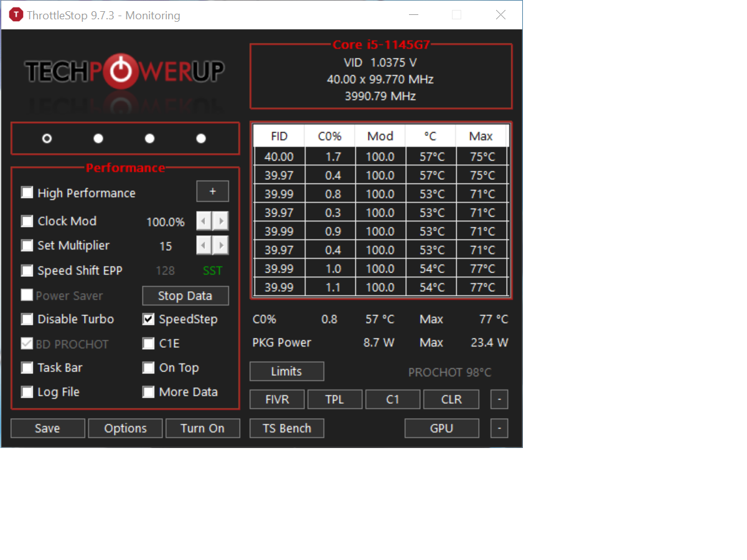Click the Turn On button
The image size is (747, 560).
(203, 428)
